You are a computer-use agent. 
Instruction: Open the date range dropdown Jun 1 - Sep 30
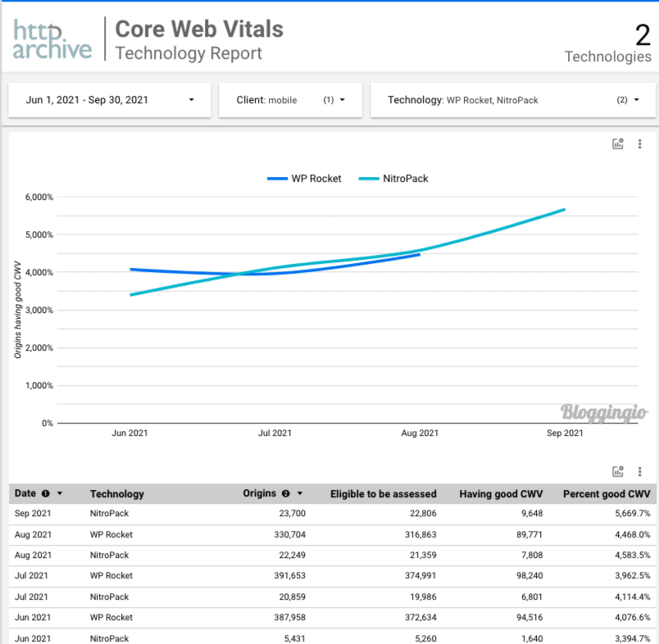109,100
